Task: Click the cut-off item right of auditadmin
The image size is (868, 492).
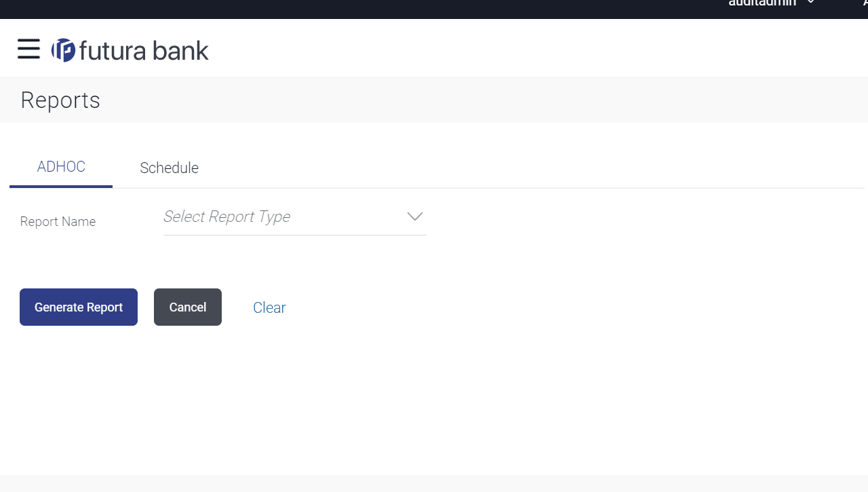Action: coord(865,3)
